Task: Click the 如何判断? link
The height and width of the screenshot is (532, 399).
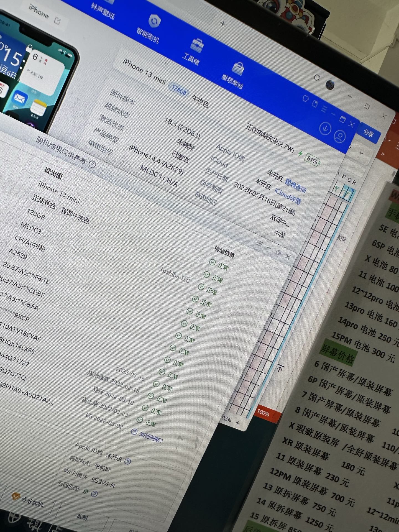Action: click(151, 437)
